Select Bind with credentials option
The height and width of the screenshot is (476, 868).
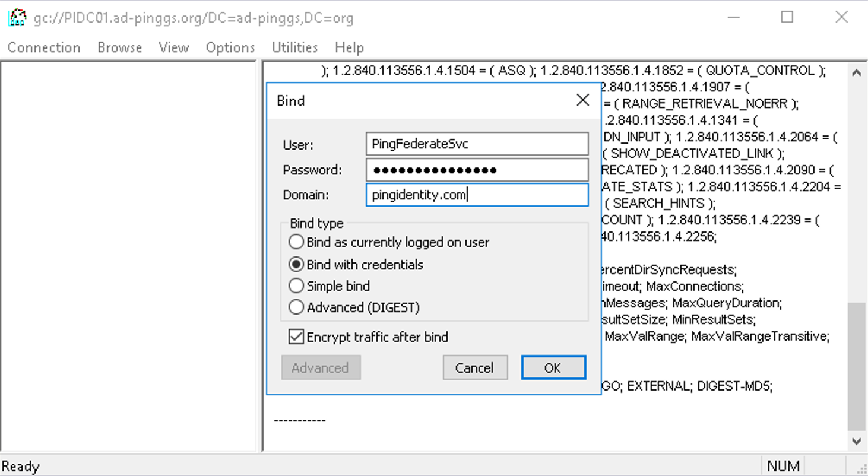click(296, 264)
